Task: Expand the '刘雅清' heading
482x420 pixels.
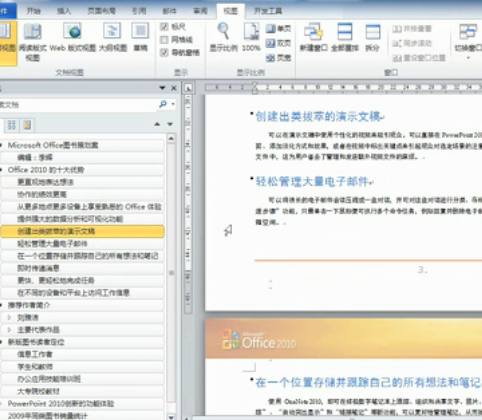Action: (x=10, y=317)
